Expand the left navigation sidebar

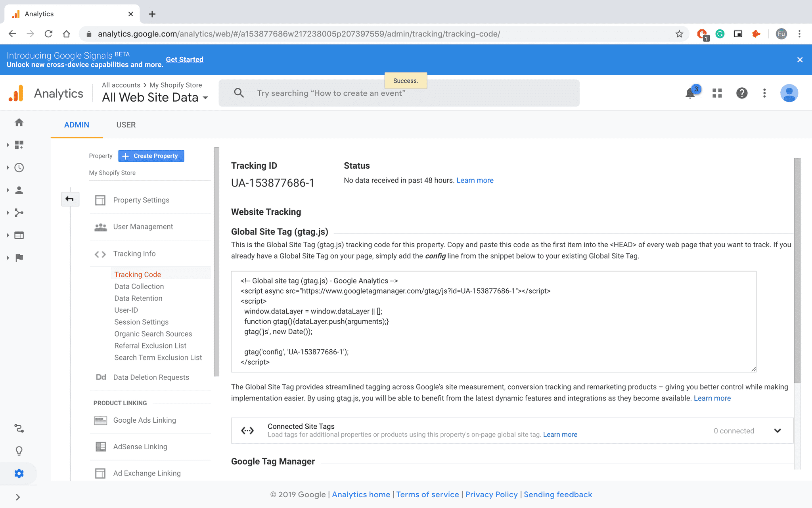tap(18, 497)
